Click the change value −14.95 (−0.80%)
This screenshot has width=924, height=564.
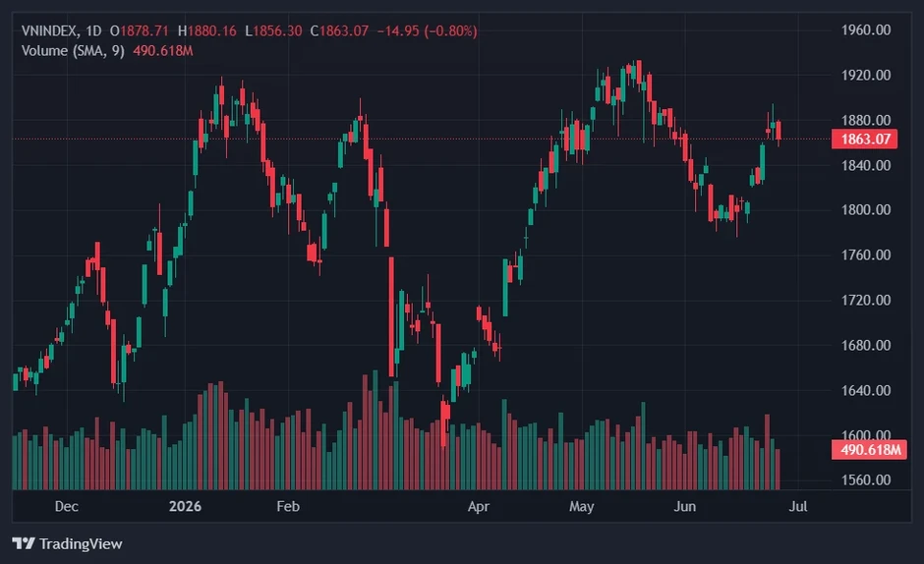click(x=428, y=30)
